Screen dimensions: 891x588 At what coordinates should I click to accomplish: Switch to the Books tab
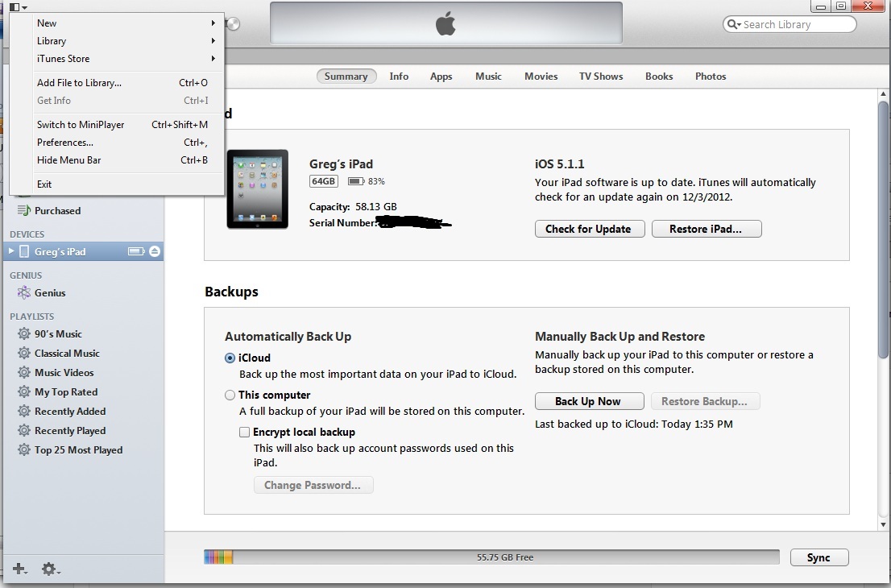pyautogui.click(x=659, y=77)
